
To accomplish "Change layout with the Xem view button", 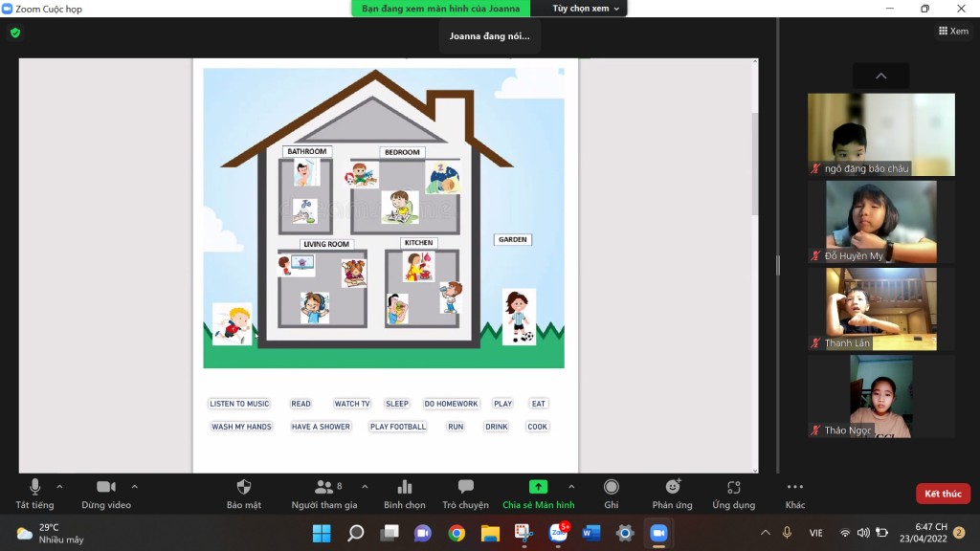I will click(952, 31).
